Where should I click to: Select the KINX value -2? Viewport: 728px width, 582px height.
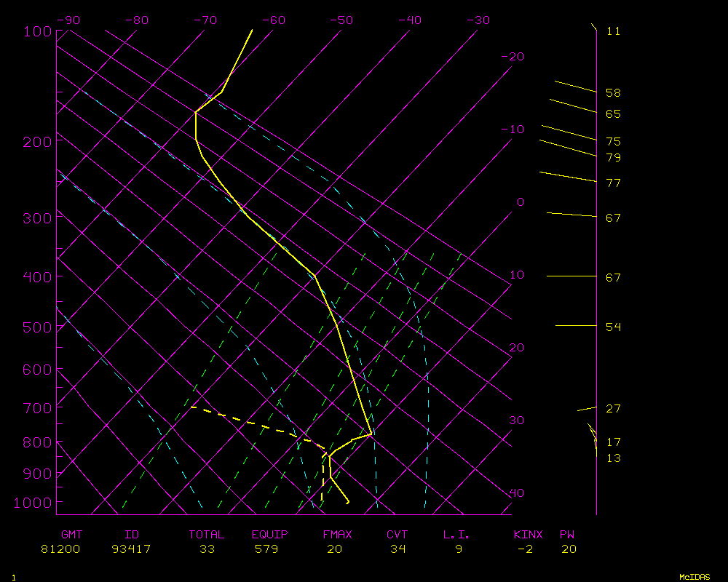[524, 549]
